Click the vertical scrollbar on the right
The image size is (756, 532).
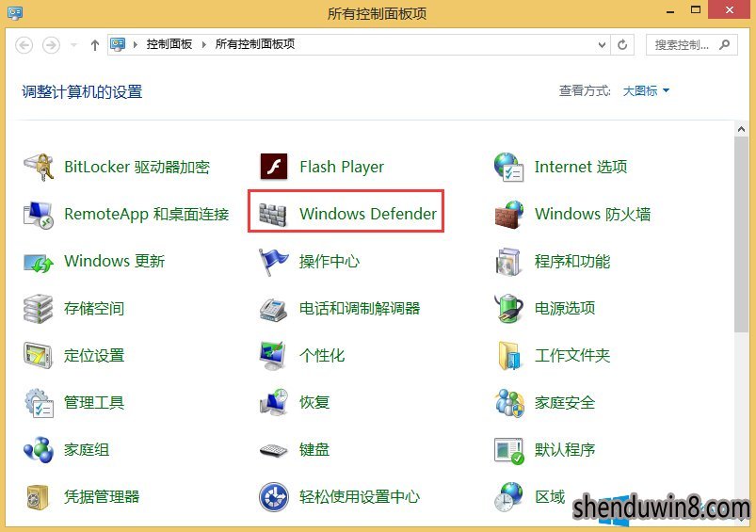[x=742, y=235]
